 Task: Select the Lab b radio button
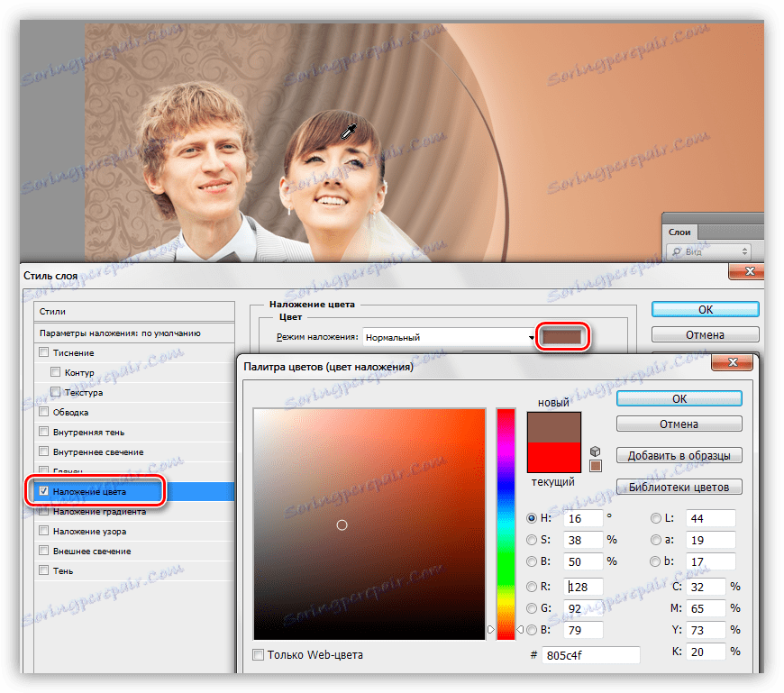point(655,561)
